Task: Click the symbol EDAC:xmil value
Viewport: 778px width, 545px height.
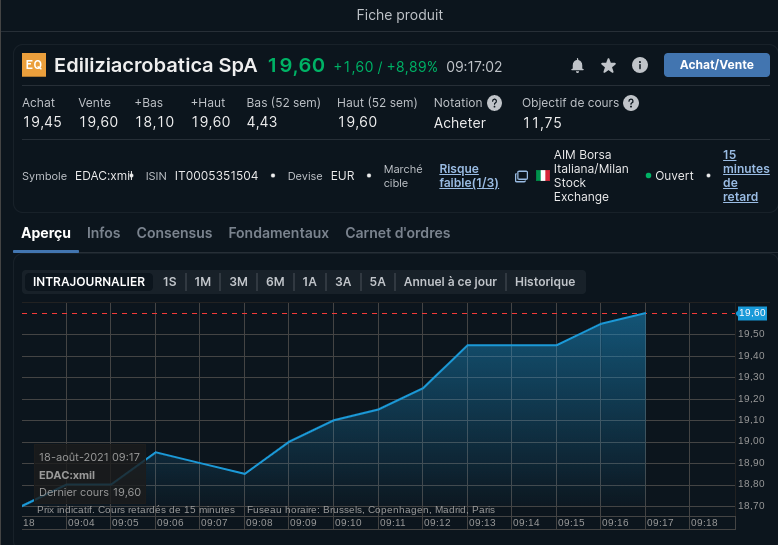Action: pyautogui.click(x=104, y=176)
